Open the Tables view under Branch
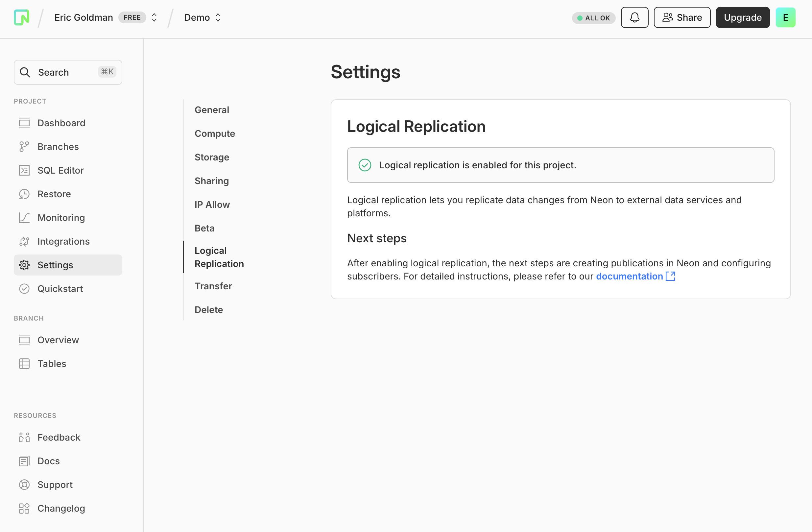Image resolution: width=812 pixels, height=532 pixels. [x=52, y=363]
